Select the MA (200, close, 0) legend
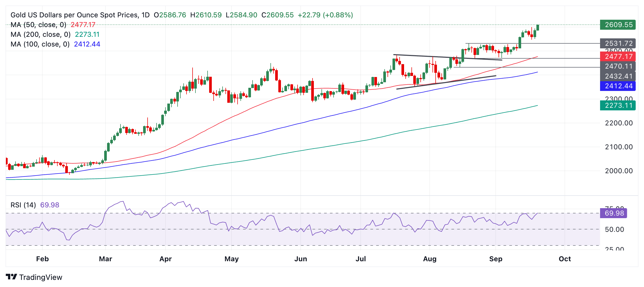 (x=41, y=34)
